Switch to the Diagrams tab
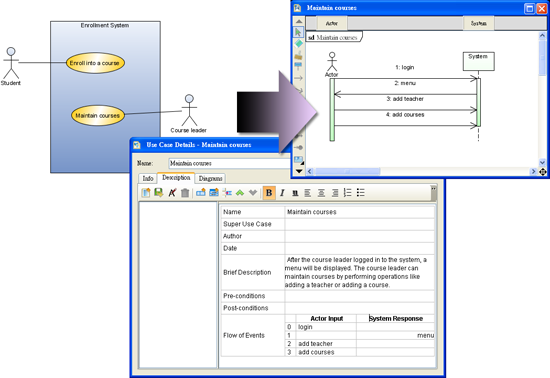550x378 pixels. 210,178
